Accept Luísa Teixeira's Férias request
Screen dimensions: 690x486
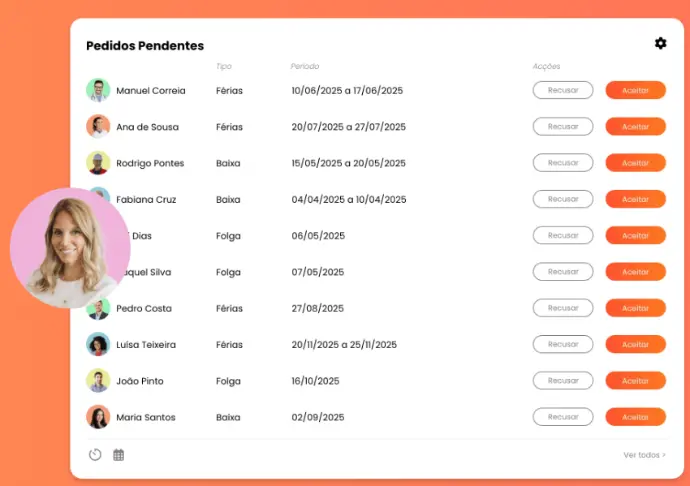(x=635, y=344)
